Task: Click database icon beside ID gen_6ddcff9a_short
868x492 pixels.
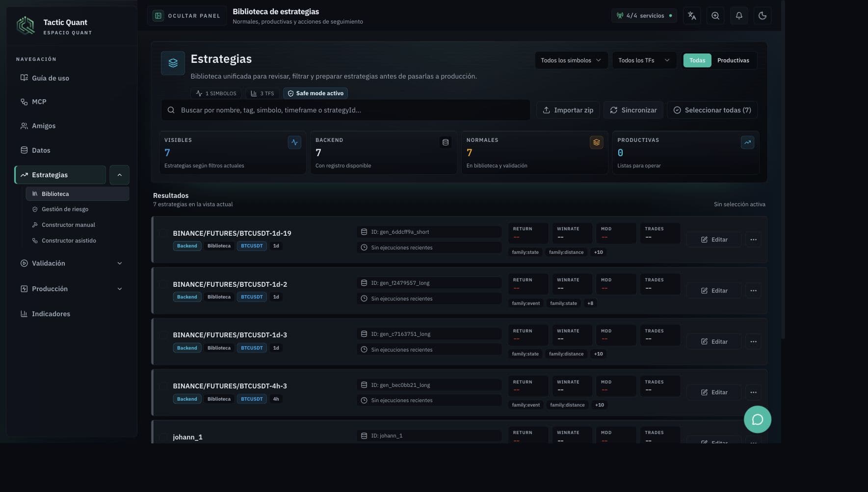Action: 364,232
